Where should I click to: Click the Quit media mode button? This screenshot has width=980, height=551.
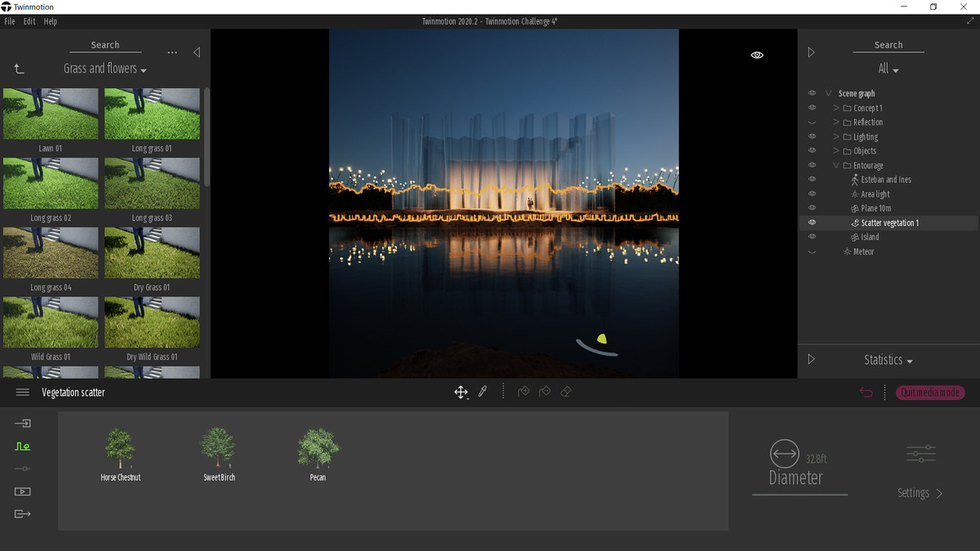[x=930, y=393]
